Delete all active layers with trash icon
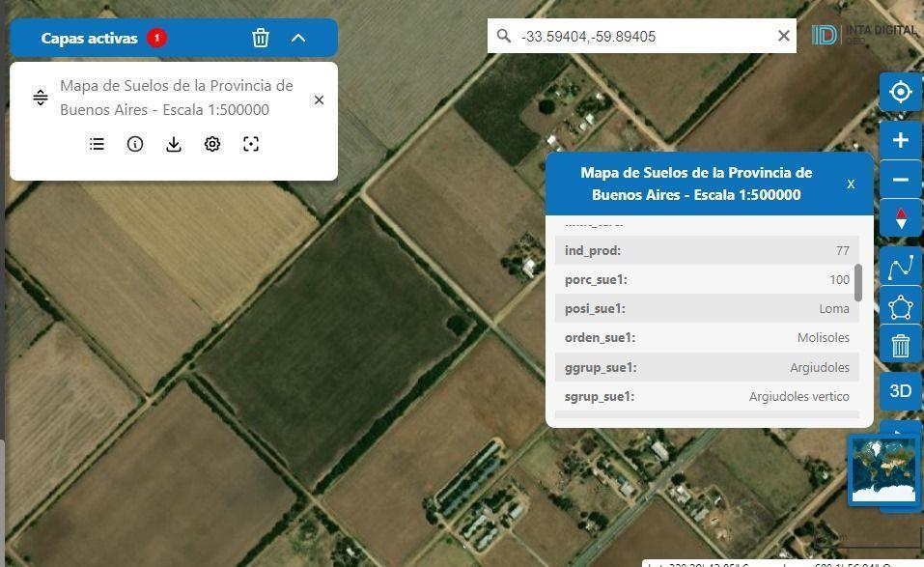The height and width of the screenshot is (567, 924). pyautogui.click(x=261, y=38)
